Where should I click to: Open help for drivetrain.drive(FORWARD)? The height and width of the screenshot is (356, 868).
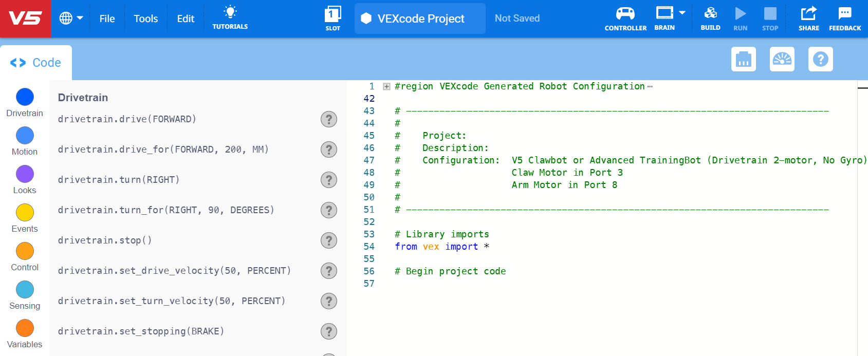[x=328, y=119]
